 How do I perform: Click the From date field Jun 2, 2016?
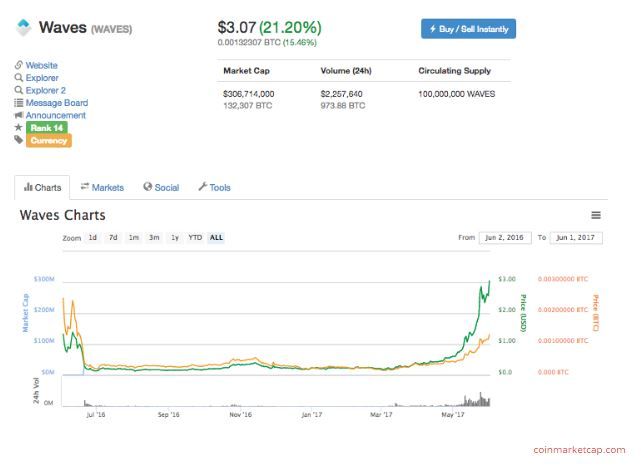tap(505, 237)
